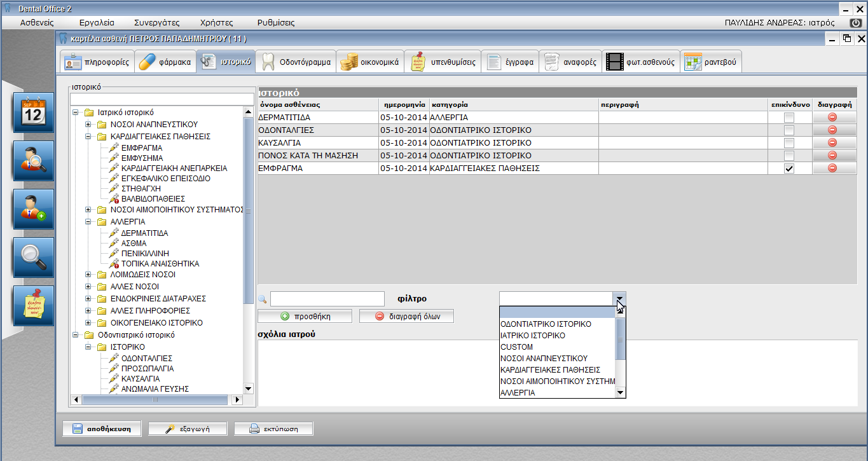This screenshot has height=461, width=868.
Task: Uncheck dangerous checkbox for ΕΜΦΡΑΓΜΑ row
Action: click(789, 169)
